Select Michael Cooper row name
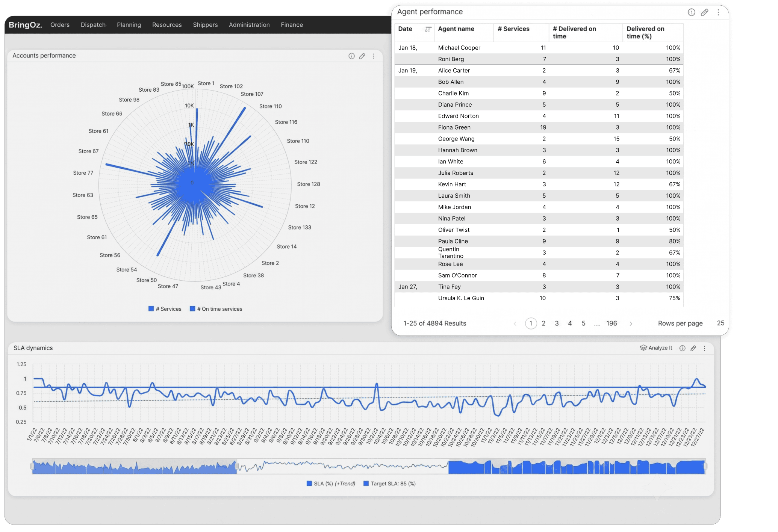 459,48
